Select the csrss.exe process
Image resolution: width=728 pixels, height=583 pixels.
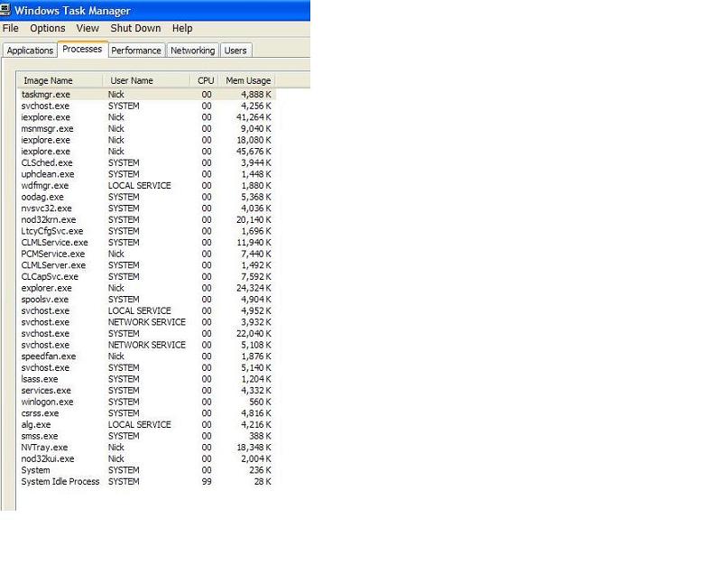click(147, 413)
